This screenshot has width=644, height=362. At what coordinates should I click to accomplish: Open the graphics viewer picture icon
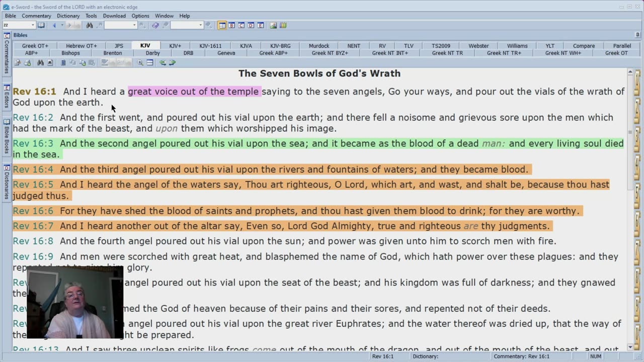pyautogui.click(x=273, y=25)
